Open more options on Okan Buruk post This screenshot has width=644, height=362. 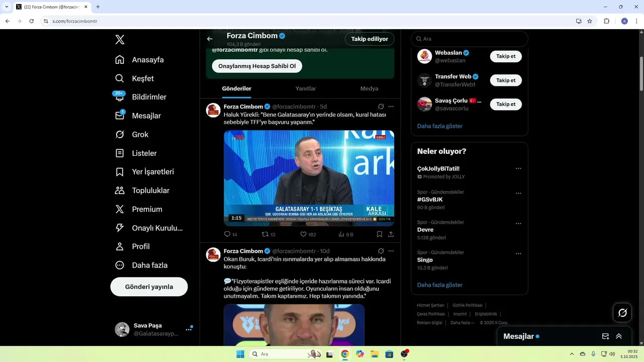[x=391, y=251]
